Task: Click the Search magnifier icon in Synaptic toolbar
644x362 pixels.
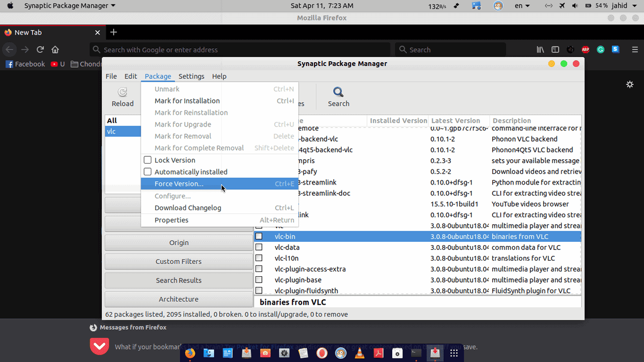Action: coord(338,92)
